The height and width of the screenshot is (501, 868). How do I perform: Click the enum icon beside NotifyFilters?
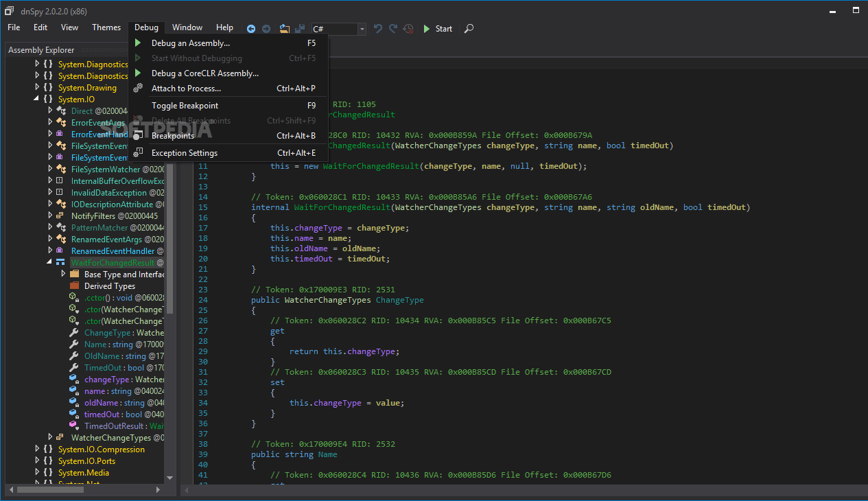[61, 216]
